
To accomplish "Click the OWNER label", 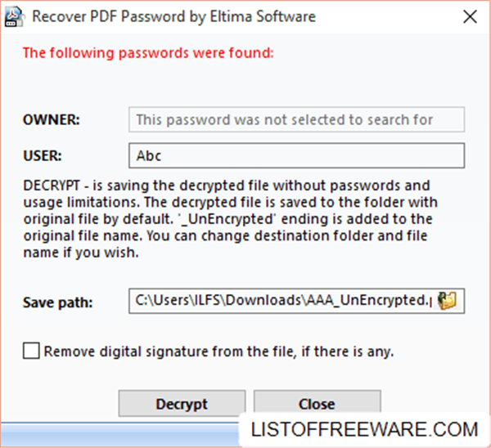I will (51, 119).
